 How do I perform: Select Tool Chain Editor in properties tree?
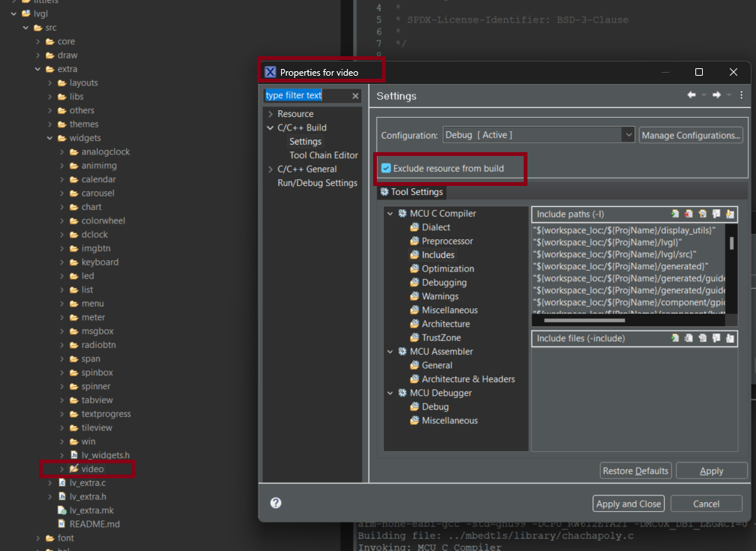(x=324, y=155)
